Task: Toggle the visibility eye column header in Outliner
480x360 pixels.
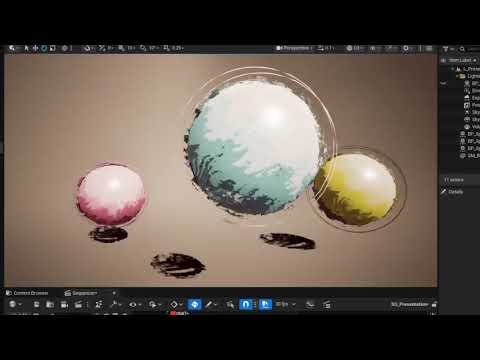Action: (x=443, y=60)
